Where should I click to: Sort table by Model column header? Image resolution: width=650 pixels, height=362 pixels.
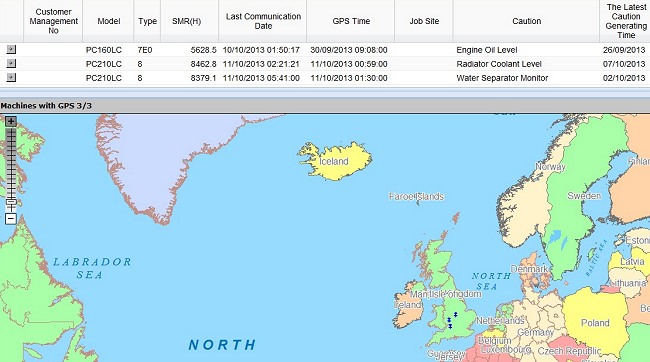tap(109, 21)
